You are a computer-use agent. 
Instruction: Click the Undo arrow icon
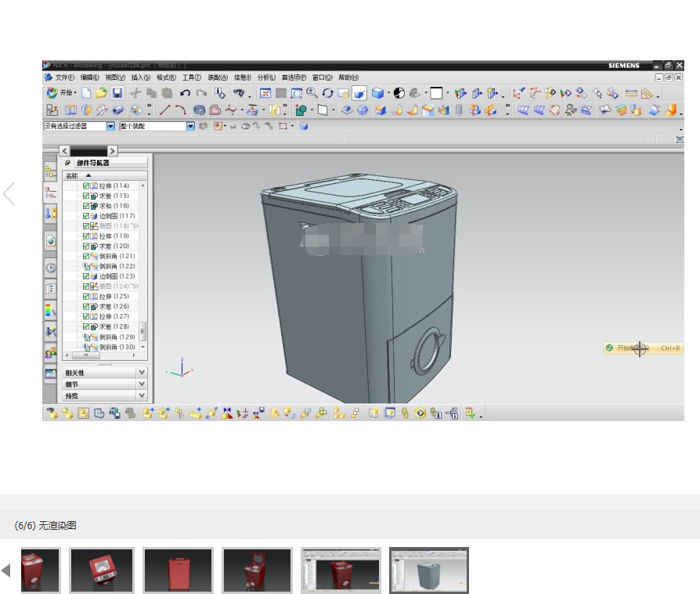tap(186, 93)
